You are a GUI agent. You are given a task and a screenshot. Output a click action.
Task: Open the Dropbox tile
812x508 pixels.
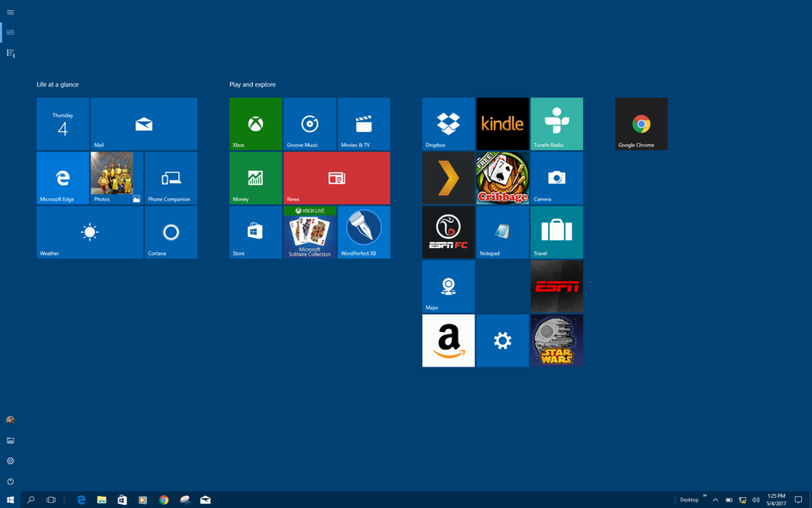pyautogui.click(x=448, y=124)
